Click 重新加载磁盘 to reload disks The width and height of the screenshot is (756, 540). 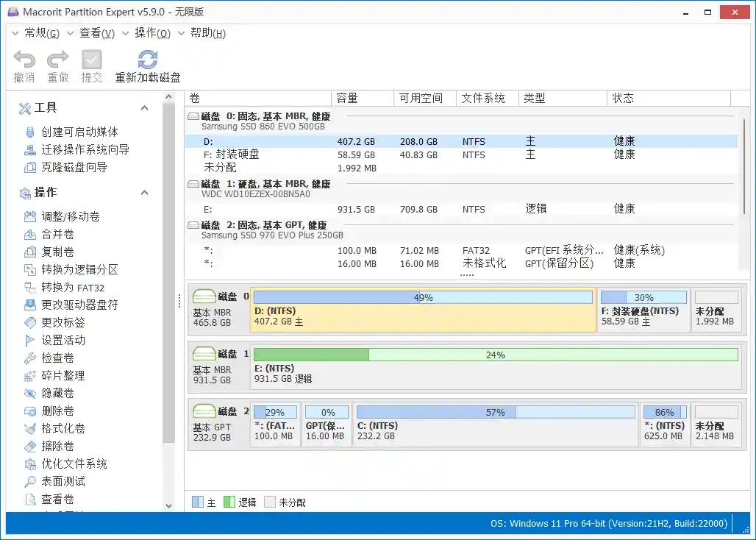(147, 65)
